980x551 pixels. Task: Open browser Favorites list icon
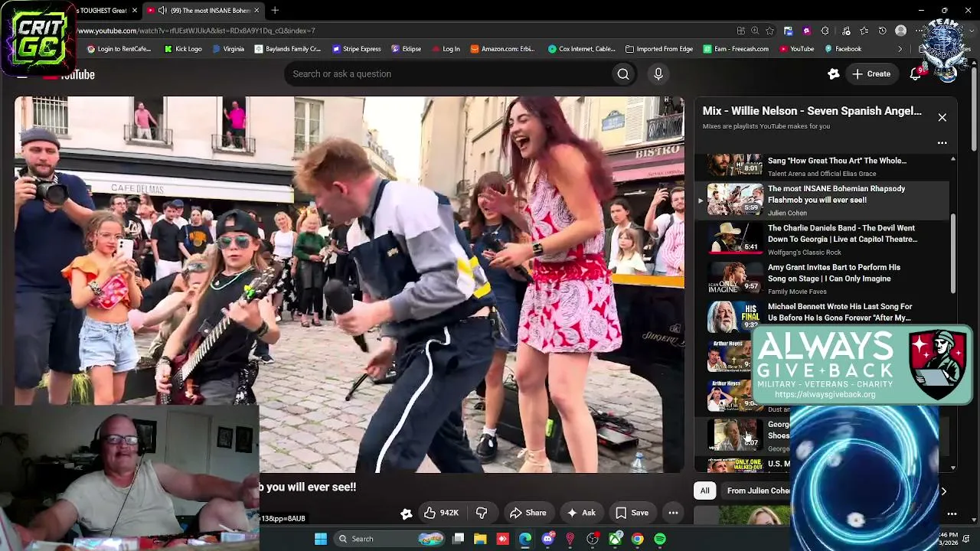click(864, 31)
